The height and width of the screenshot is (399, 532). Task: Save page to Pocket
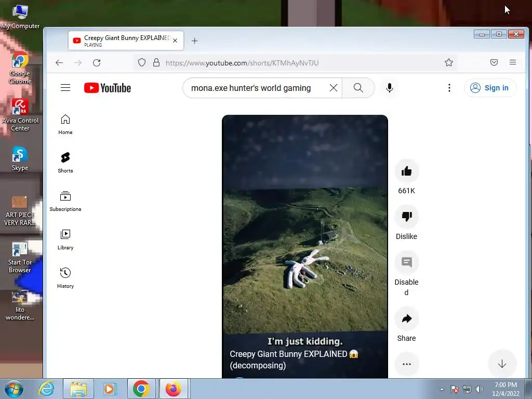coord(494,62)
